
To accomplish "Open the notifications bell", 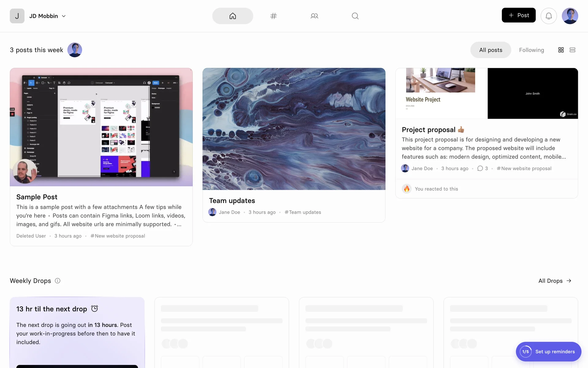I will point(548,16).
